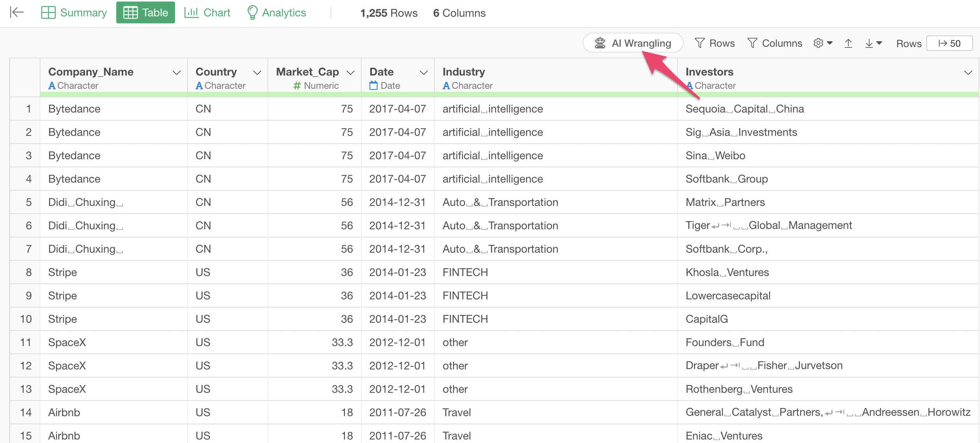The width and height of the screenshot is (980, 443).
Task: Click the Rows filter funnel icon
Action: [x=700, y=43]
